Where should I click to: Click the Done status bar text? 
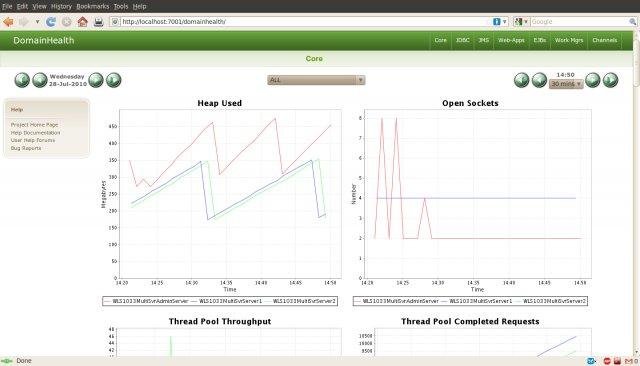24,361
